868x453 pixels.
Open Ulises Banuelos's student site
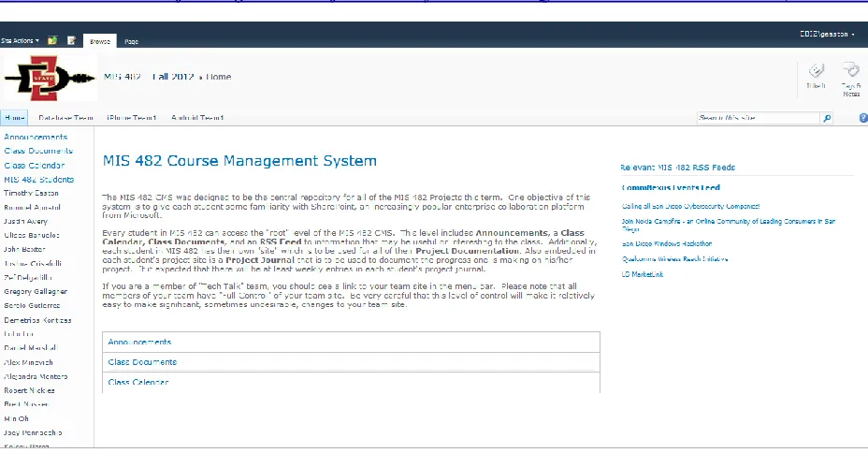coord(32,235)
